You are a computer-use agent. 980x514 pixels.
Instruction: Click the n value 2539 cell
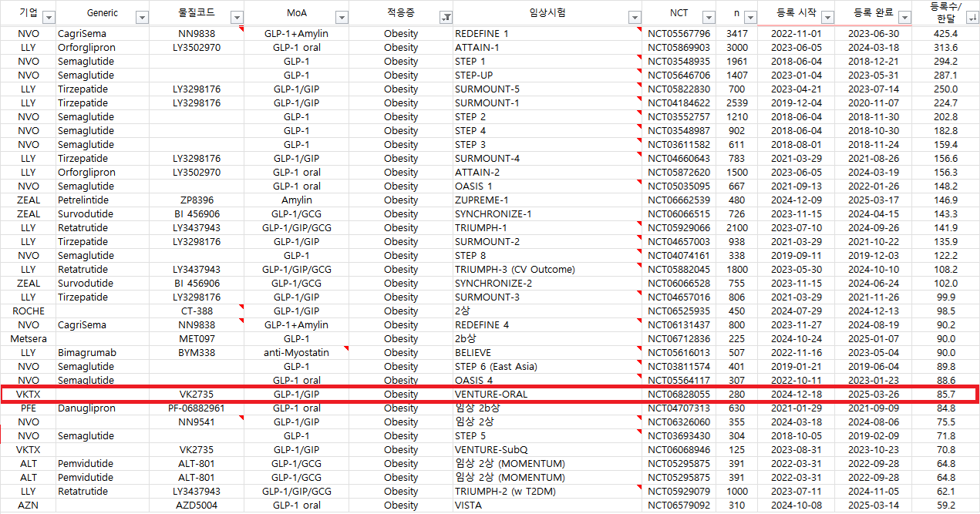[x=737, y=103]
